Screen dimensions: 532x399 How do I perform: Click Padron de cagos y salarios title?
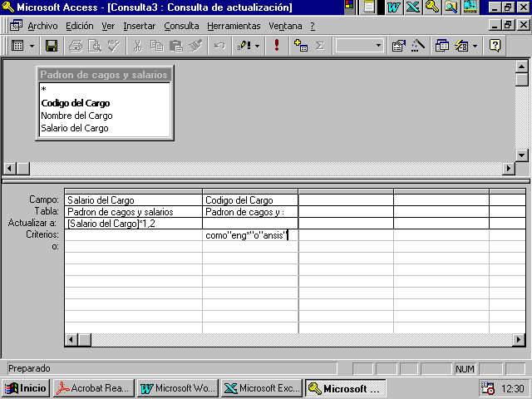(104, 75)
